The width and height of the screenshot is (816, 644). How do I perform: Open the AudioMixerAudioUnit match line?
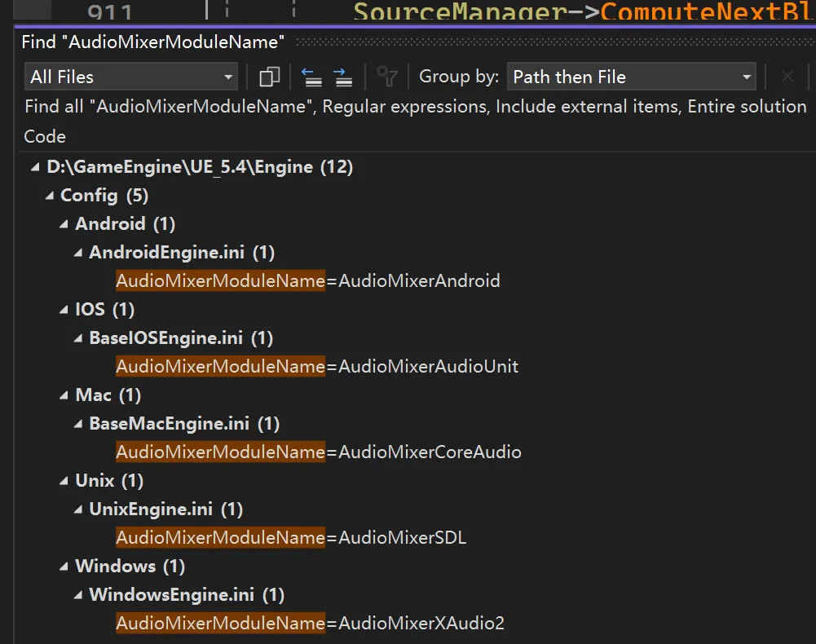pyautogui.click(x=317, y=367)
